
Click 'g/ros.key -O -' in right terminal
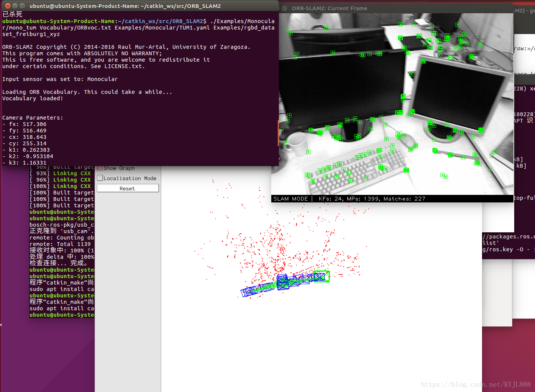click(x=506, y=249)
